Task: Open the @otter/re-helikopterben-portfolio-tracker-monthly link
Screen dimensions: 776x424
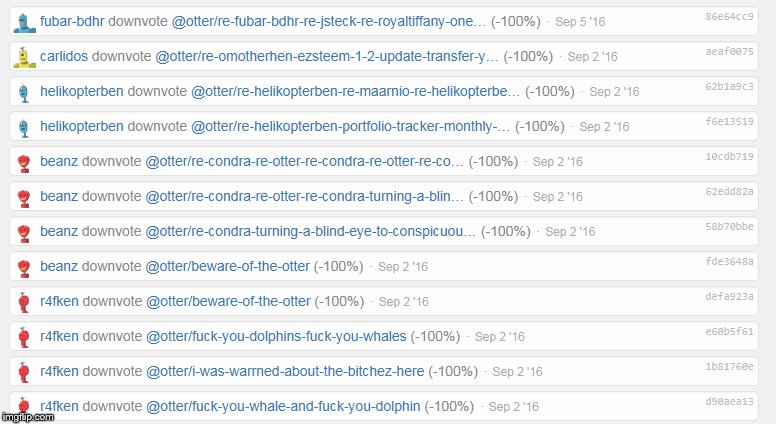Action: click(x=350, y=127)
